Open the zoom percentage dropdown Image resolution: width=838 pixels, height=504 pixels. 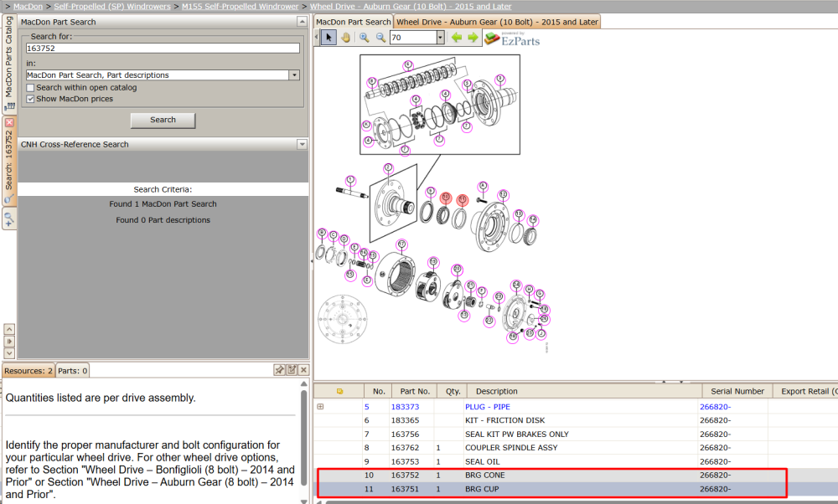441,38
